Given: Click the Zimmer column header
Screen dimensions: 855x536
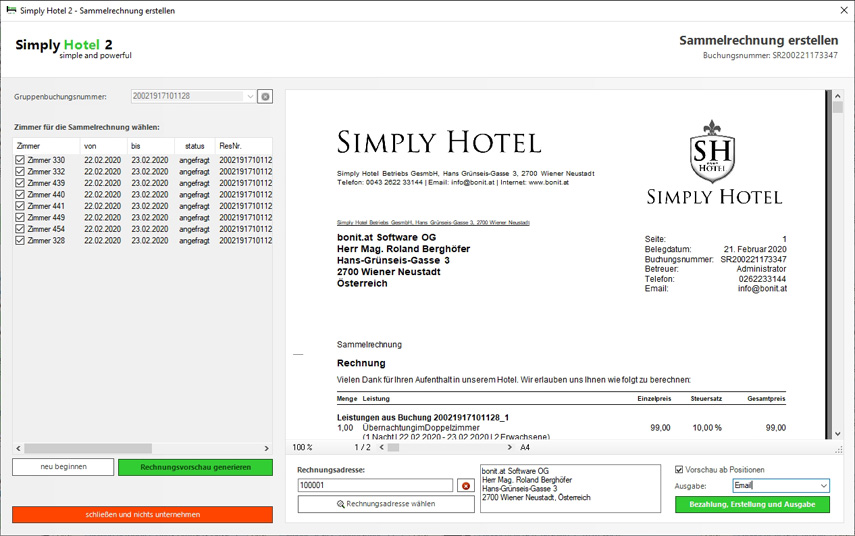Looking at the screenshot, I should [45, 146].
